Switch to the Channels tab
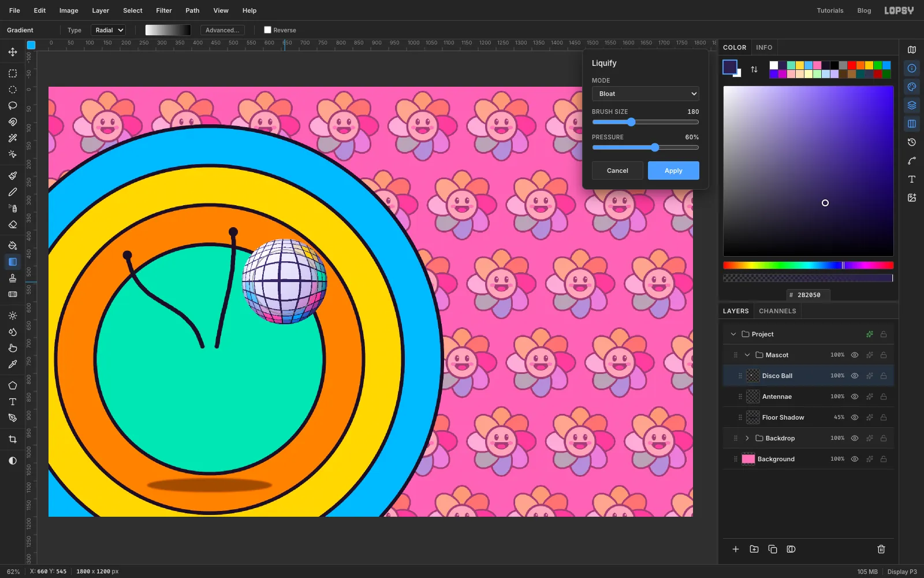This screenshot has width=924, height=578. pyautogui.click(x=777, y=311)
